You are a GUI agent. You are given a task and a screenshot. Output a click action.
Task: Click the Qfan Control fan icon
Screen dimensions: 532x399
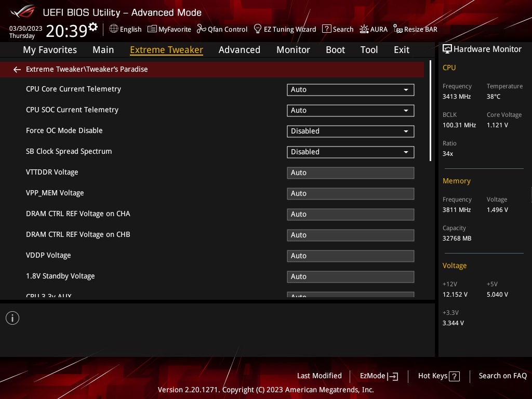202,29
